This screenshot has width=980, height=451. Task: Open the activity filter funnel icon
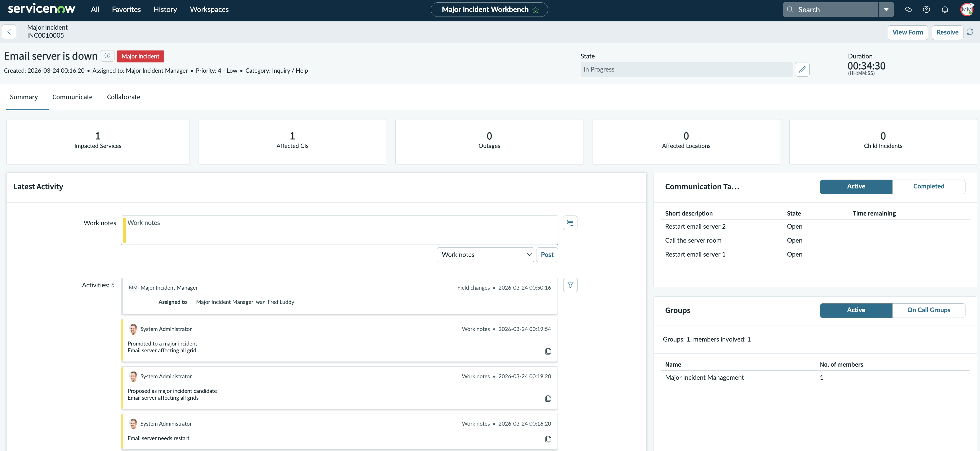[570, 285]
